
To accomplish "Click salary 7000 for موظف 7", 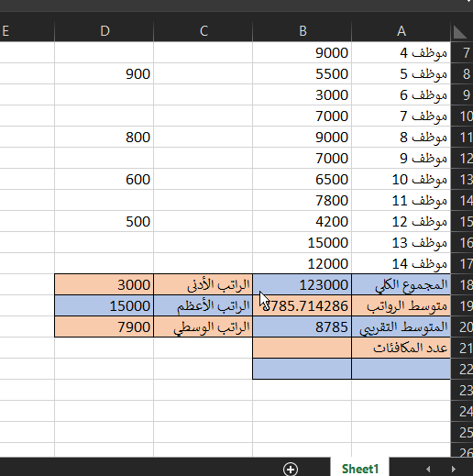I will 302,116.
